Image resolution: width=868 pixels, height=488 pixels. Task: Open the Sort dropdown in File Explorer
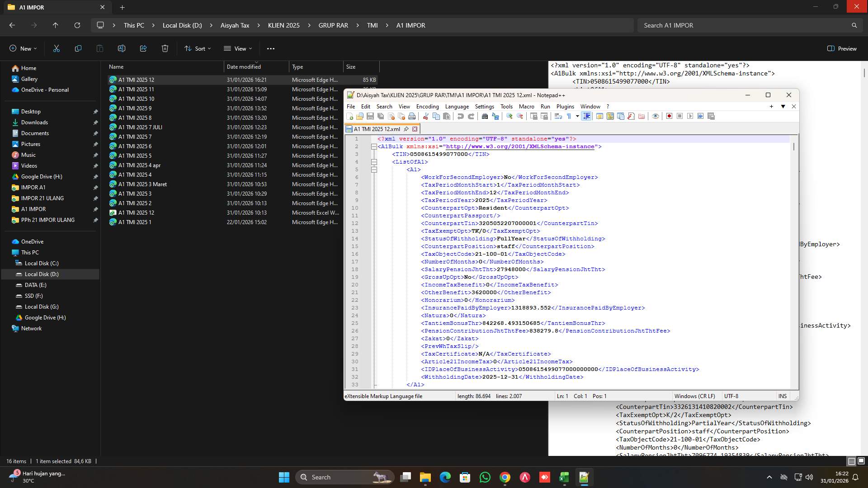197,48
